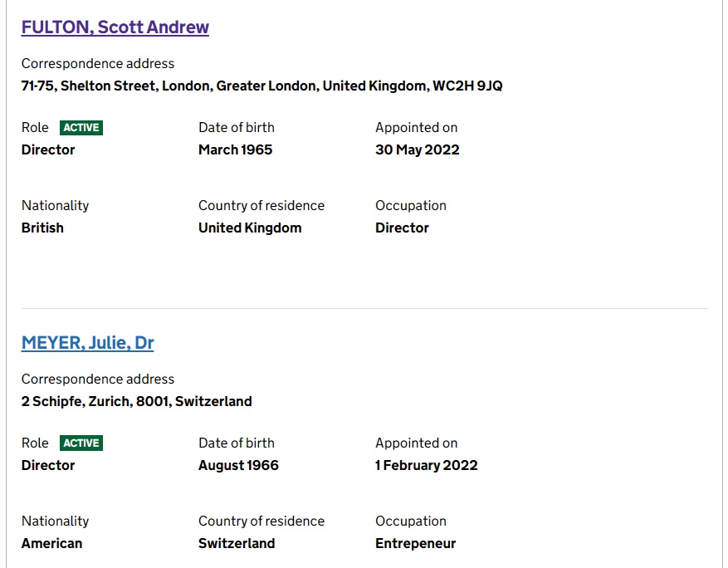Click the ACTIVE badge in Meyer's role
Screen dimensions: 728x568
pos(81,443)
